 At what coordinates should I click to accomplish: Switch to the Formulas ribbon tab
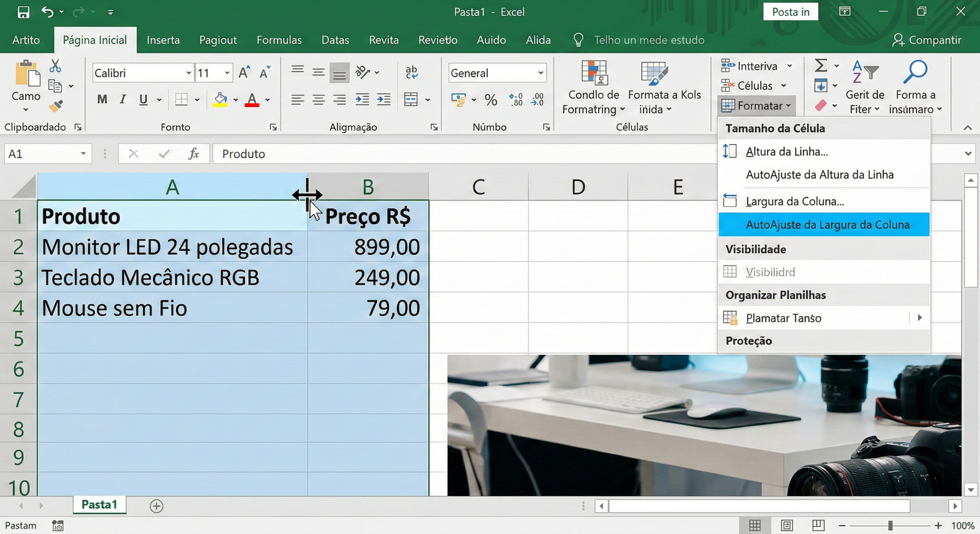point(279,40)
